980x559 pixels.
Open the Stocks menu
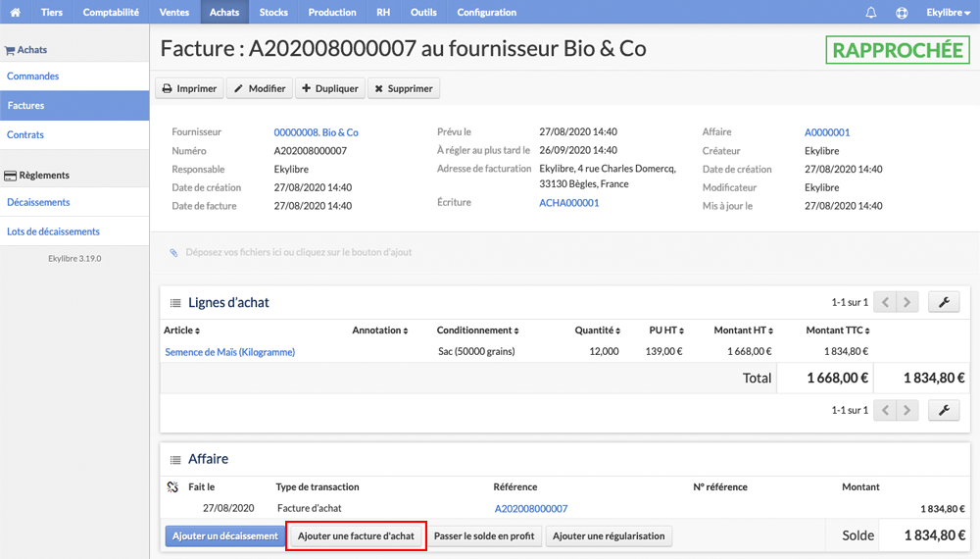(x=273, y=12)
